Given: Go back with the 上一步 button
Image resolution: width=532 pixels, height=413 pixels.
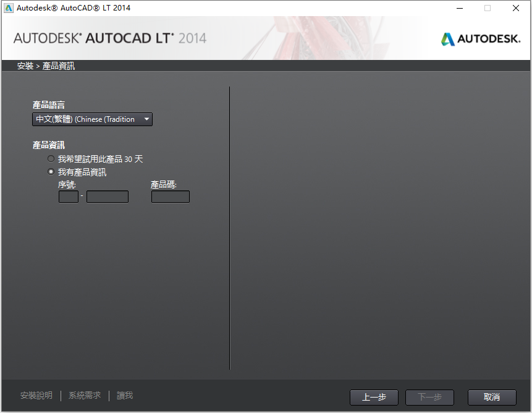Looking at the screenshot, I should pyautogui.click(x=374, y=397).
